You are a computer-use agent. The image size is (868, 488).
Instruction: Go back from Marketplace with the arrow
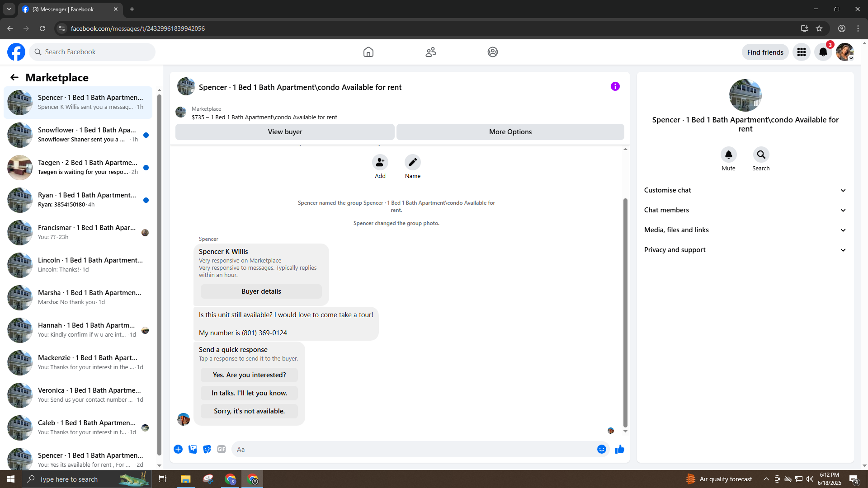click(14, 77)
